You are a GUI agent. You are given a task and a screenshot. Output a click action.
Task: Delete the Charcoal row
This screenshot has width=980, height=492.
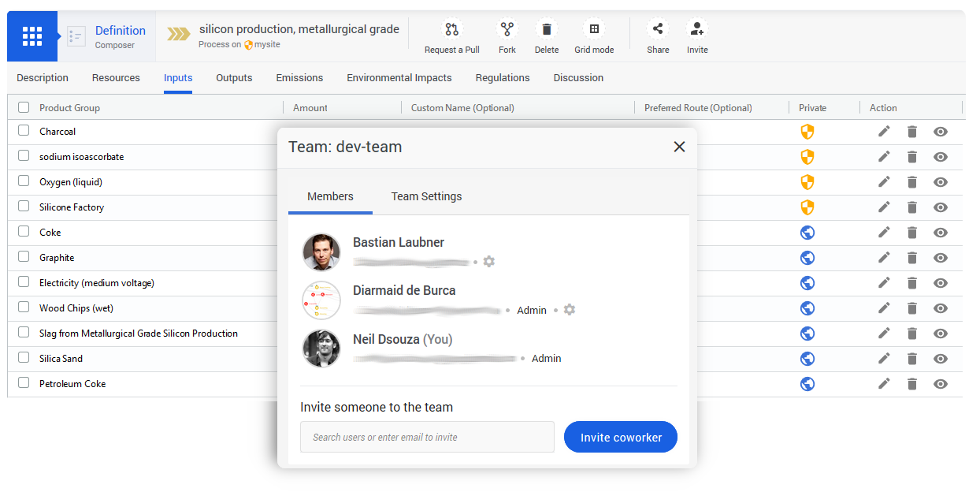912,132
